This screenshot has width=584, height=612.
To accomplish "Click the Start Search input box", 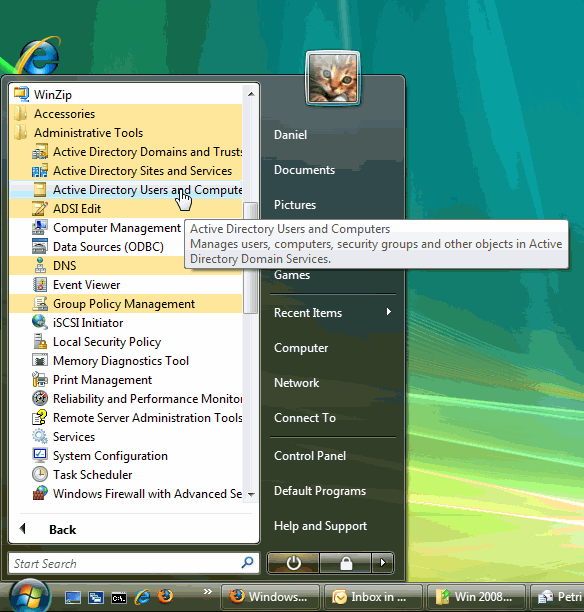I will (x=134, y=563).
